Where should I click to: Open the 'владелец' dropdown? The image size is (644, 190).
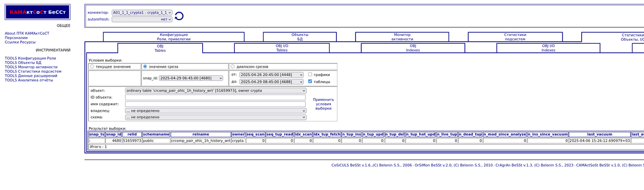(216, 110)
